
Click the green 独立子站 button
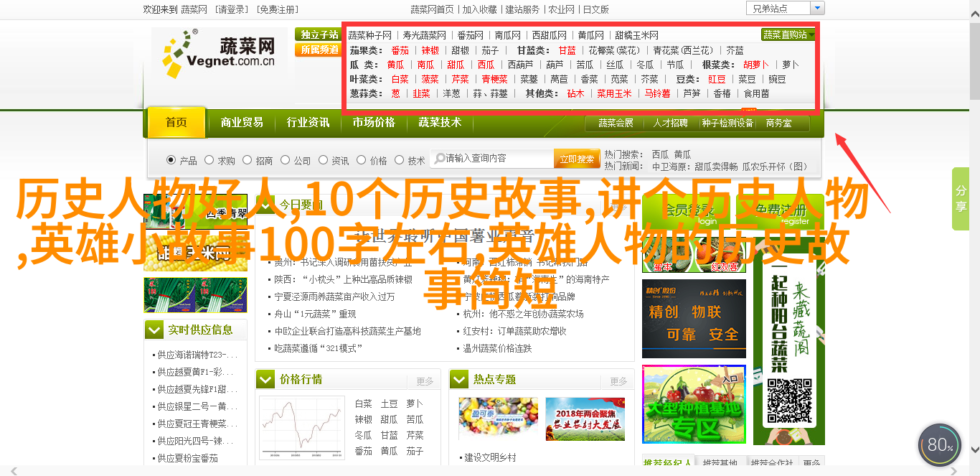(x=319, y=34)
